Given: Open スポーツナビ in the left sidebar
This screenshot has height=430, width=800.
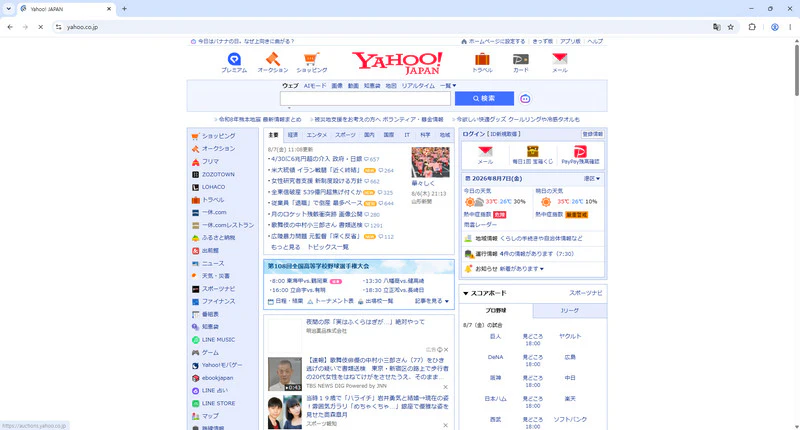Looking at the screenshot, I should click(x=218, y=289).
